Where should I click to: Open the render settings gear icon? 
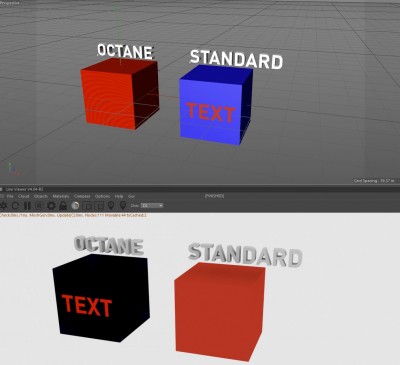coord(51,206)
